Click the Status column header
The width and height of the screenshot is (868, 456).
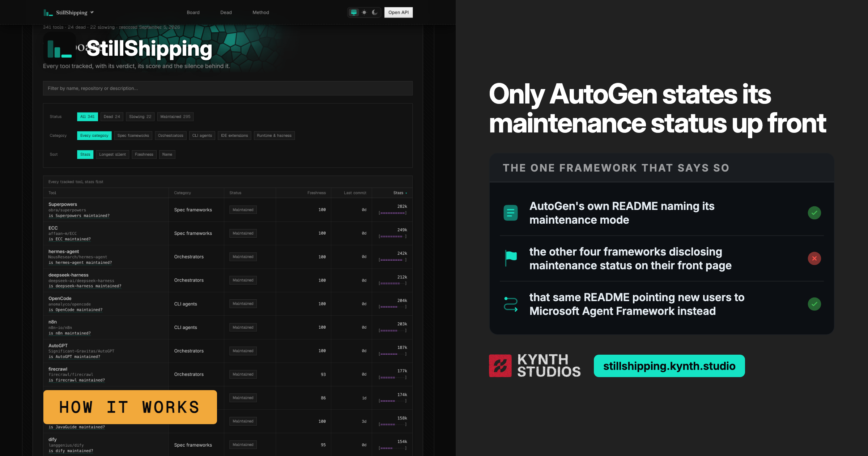(235, 193)
